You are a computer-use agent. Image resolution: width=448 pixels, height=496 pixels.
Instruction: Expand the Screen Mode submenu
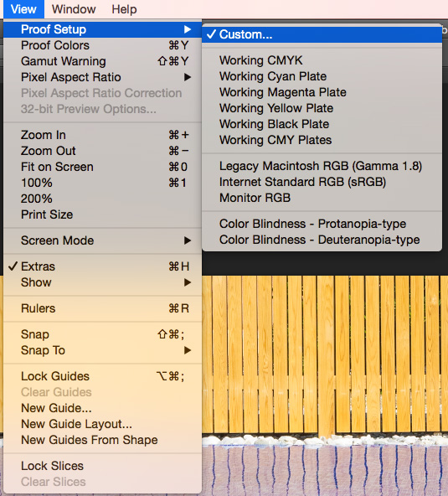click(x=103, y=240)
